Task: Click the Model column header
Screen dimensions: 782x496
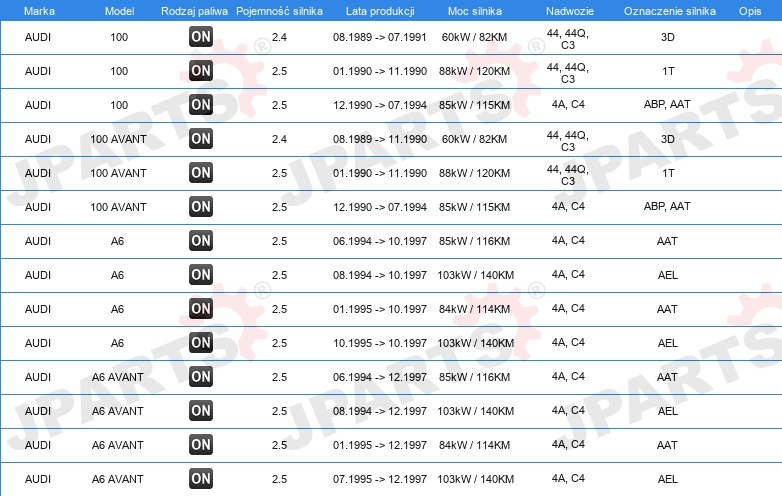Action: tap(119, 11)
